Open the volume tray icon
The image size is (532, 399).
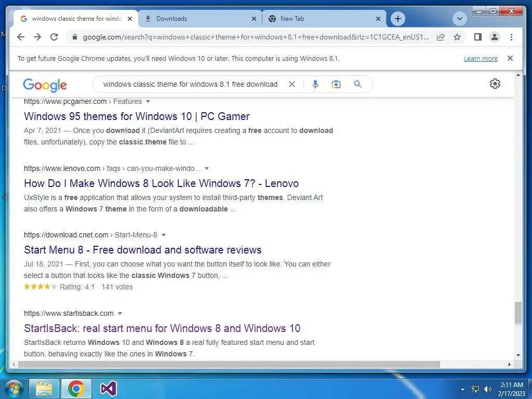(x=487, y=389)
